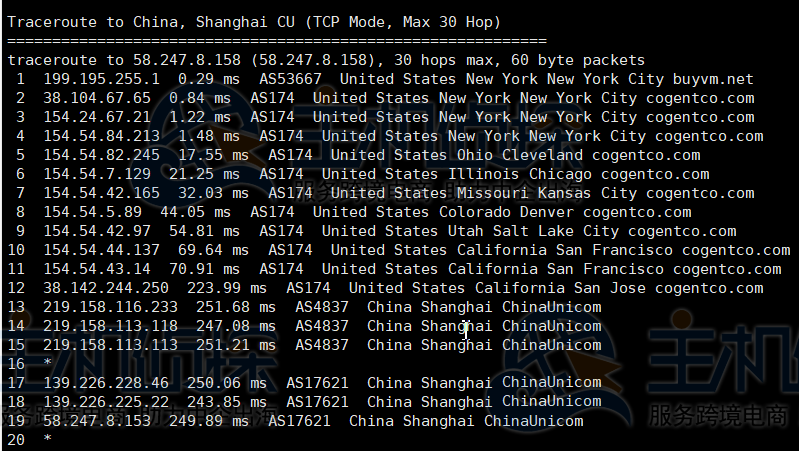Click hop 14 IP 219.158.113.118

click(x=110, y=326)
